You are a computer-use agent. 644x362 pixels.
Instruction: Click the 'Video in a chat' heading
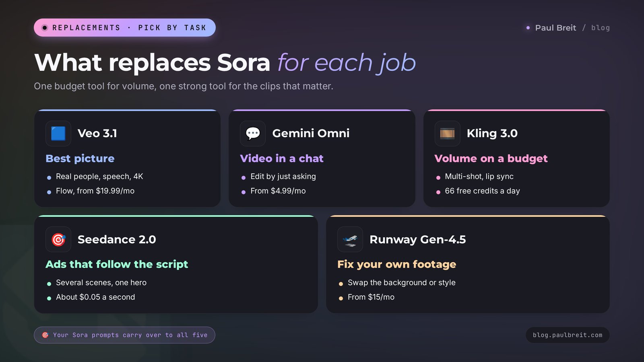click(282, 158)
